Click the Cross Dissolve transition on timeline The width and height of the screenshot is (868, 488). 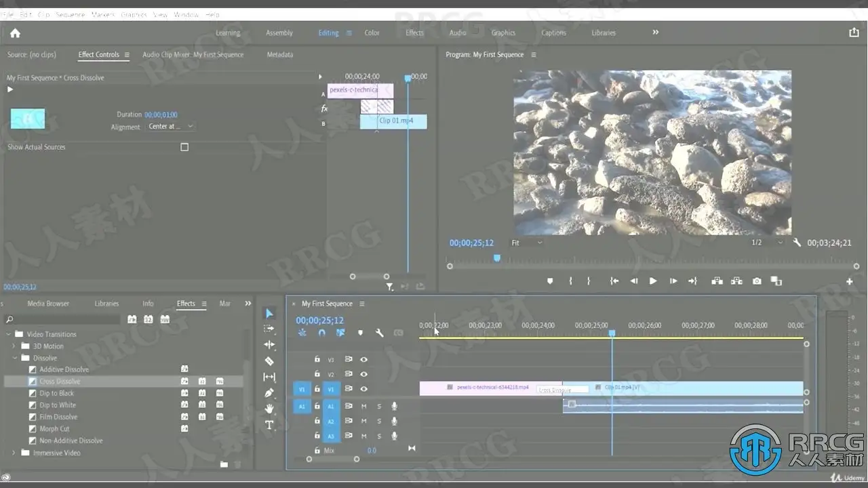(563, 390)
